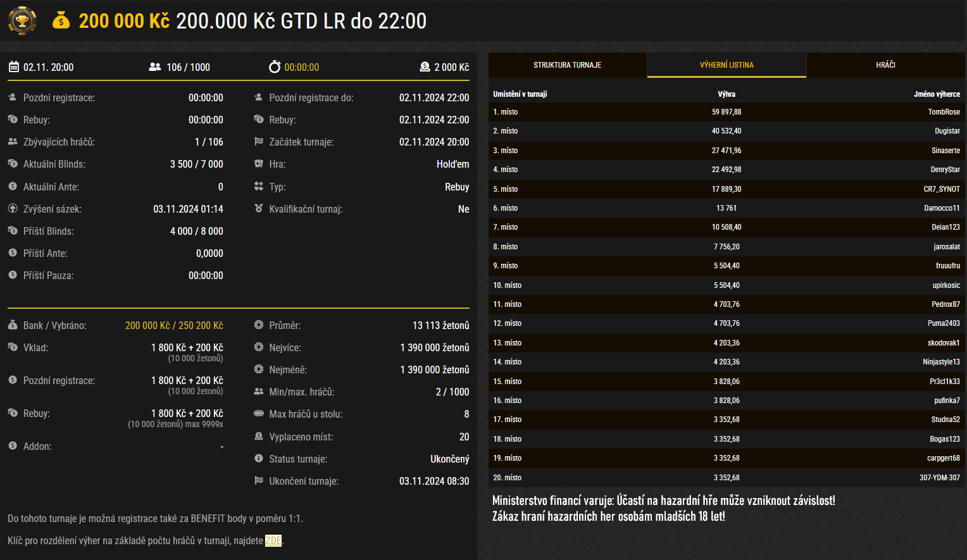The height and width of the screenshot is (560, 967).
Task: Click the chip icon beside Průměr
Action: pyautogui.click(x=258, y=325)
